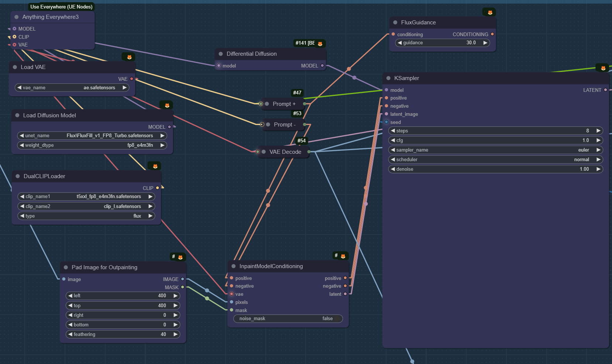Image resolution: width=612 pixels, height=364 pixels.
Task: Click the feathering value field
Action: [x=123, y=334]
